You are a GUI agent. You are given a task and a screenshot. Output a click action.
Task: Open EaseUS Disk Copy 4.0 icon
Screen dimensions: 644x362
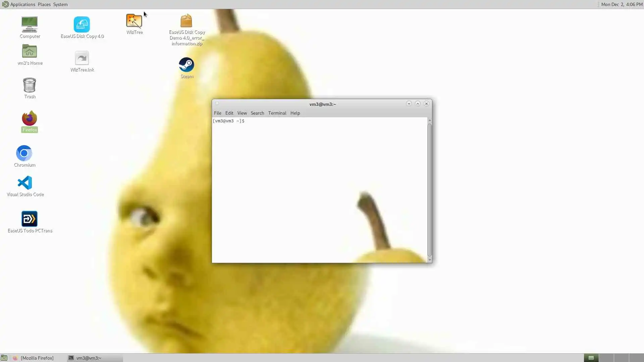point(82,25)
